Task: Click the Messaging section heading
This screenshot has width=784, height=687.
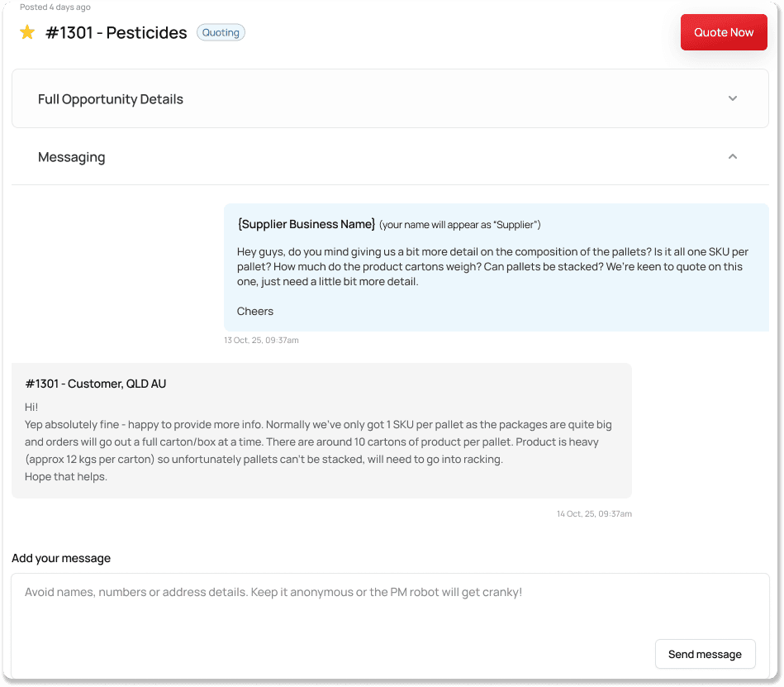Action: (72, 157)
